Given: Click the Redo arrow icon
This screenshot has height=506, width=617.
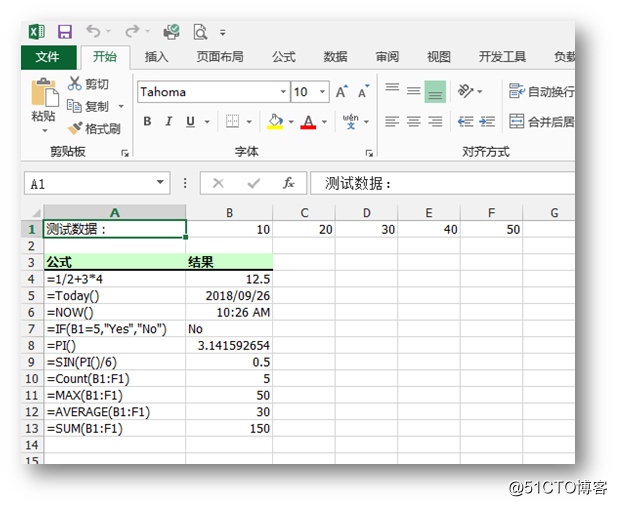Looking at the screenshot, I should click(132, 31).
